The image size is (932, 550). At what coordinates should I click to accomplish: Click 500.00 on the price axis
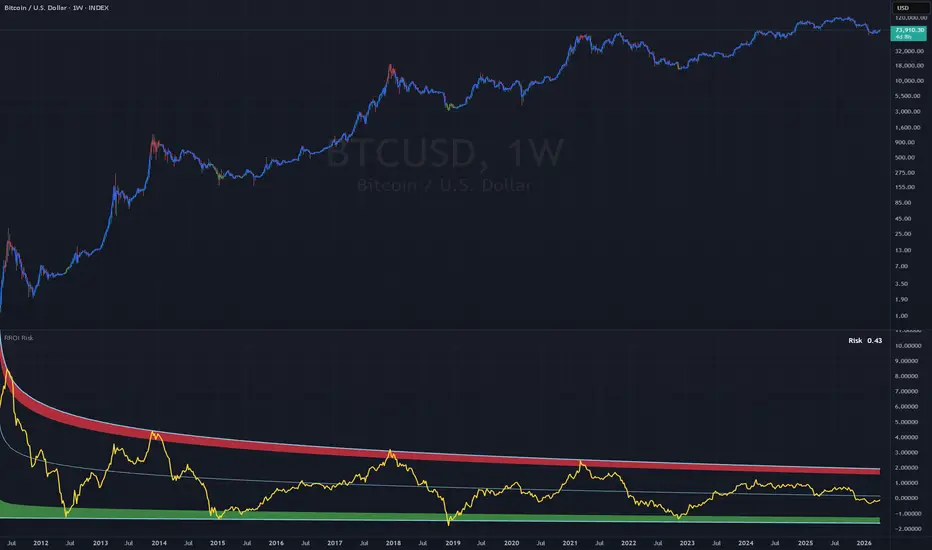(x=905, y=158)
